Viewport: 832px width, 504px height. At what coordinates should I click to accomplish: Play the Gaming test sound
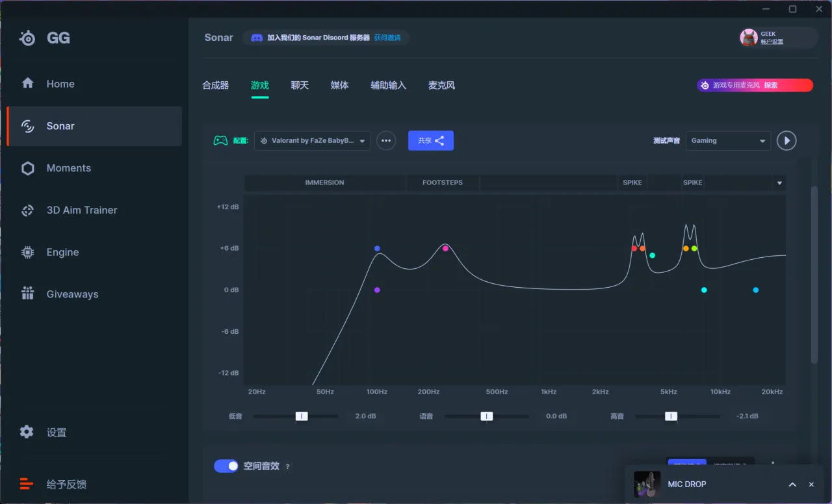[x=786, y=141]
